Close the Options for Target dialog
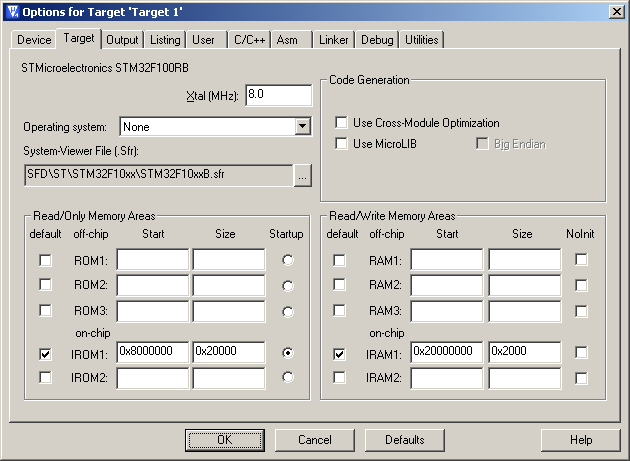This screenshot has height=461, width=630. coord(616,12)
